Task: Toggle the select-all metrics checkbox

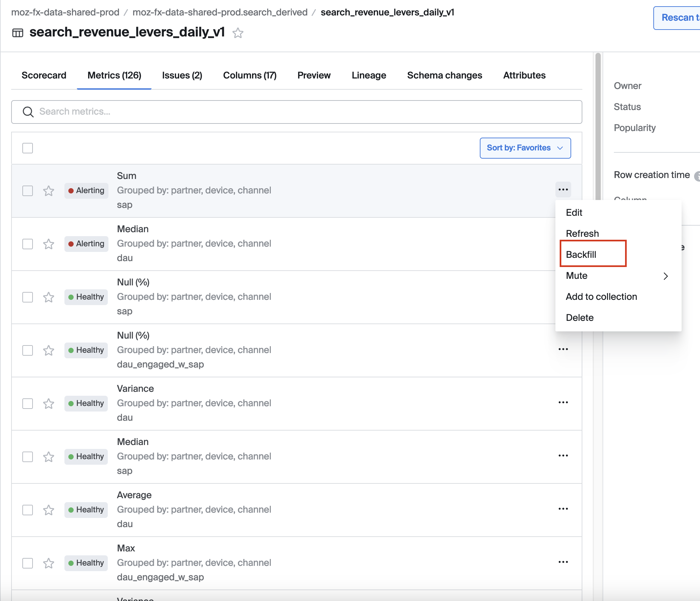Action: [x=28, y=148]
